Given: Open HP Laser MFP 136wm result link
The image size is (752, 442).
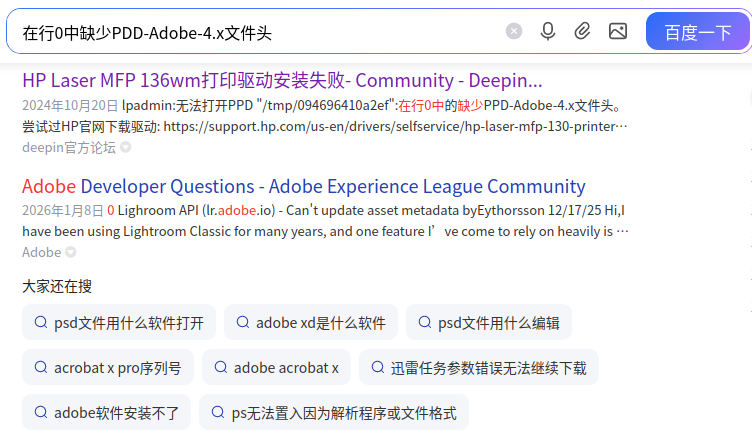Looking at the screenshot, I should pyautogui.click(x=282, y=81).
